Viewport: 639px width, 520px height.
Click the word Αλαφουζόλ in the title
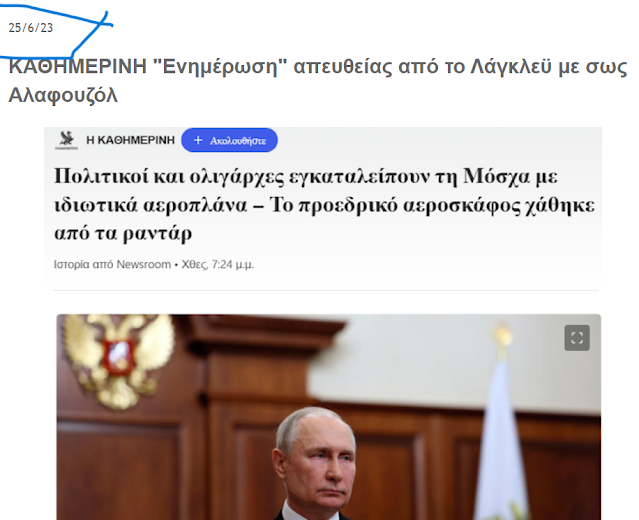coord(63,95)
